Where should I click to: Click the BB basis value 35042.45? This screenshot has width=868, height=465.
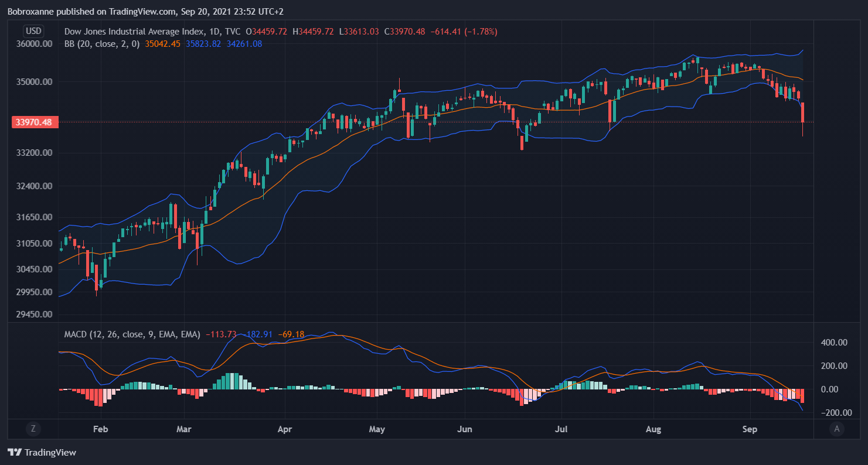tap(163, 43)
